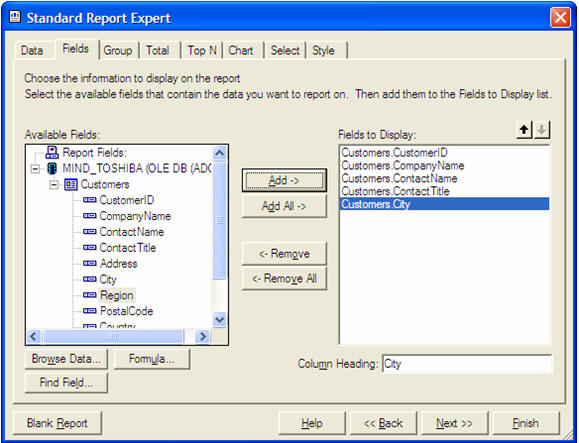Select Customers.CompanyName in Fields to Display
This screenshot has height=443, width=579.
[403, 166]
